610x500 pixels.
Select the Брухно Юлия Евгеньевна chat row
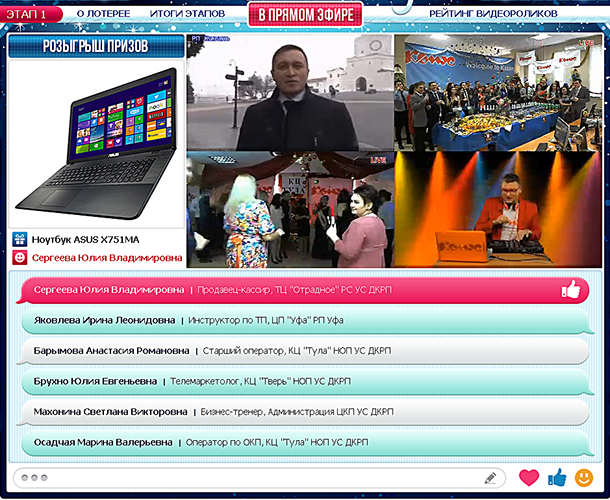[x=307, y=381]
